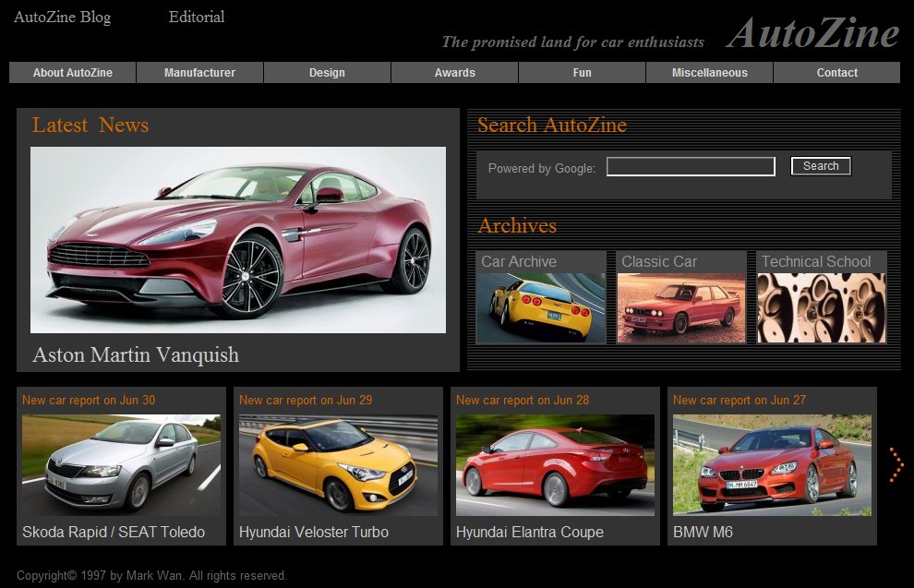Open the Technical School engine parts image
The height and width of the screenshot is (588, 914).
(x=822, y=307)
